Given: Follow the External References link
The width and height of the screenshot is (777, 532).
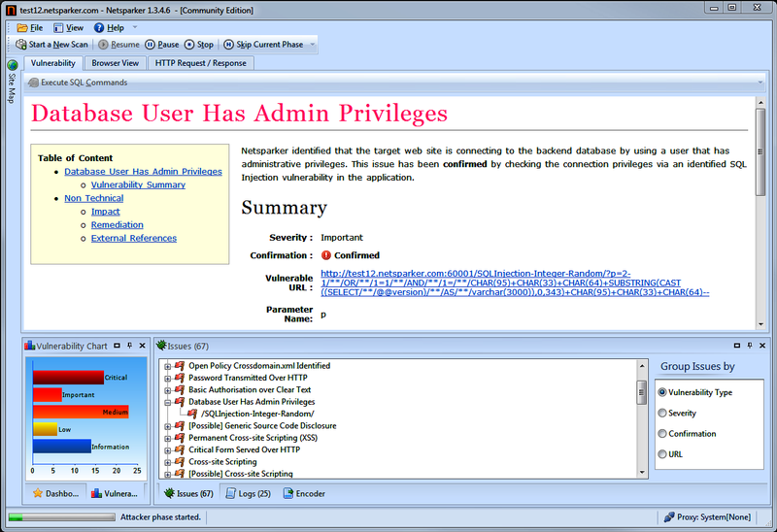Looking at the screenshot, I should point(134,238).
